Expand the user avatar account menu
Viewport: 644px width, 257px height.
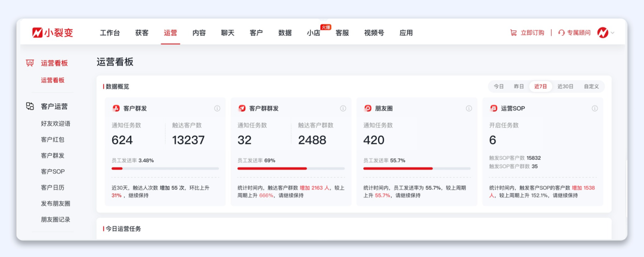tap(605, 33)
